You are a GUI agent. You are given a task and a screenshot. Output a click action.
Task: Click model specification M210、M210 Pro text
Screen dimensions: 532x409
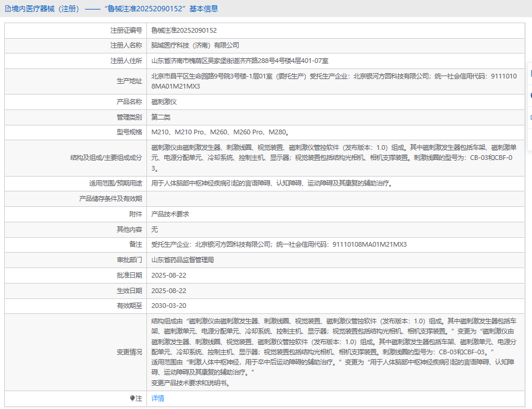pos(179,132)
